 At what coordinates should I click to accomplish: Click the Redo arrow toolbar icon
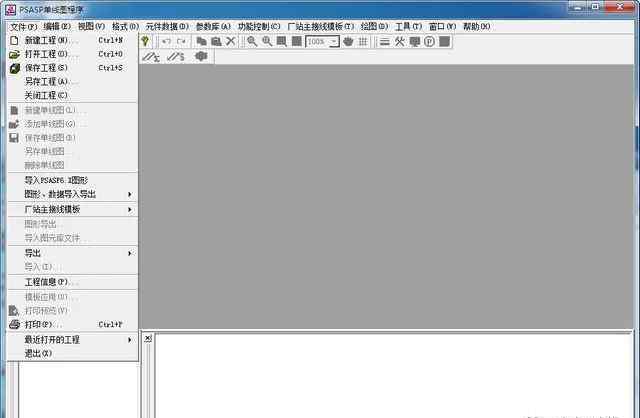[x=182, y=41]
